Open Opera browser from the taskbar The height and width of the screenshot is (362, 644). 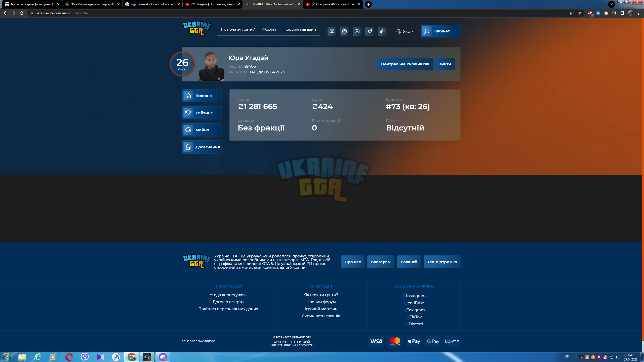pyautogui.click(x=69, y=357)
